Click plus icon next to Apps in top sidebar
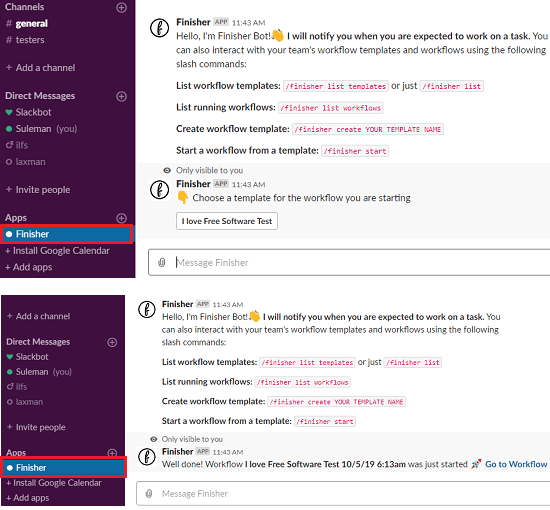 pos(121,218)
